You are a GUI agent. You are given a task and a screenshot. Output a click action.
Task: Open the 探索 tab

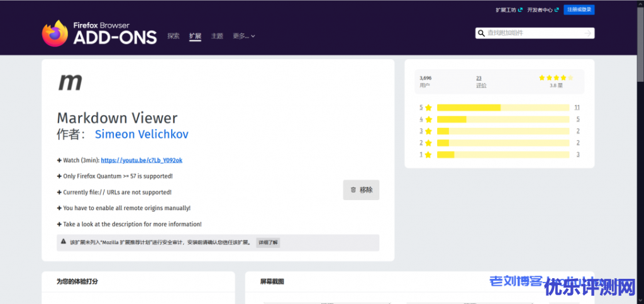(174, 37)
